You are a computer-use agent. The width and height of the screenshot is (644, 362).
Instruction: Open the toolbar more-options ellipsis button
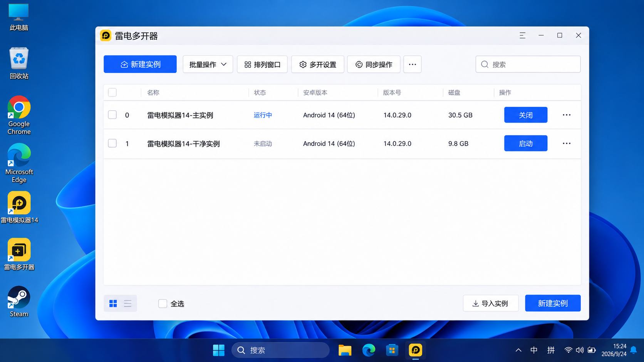[x=412, y=64]
